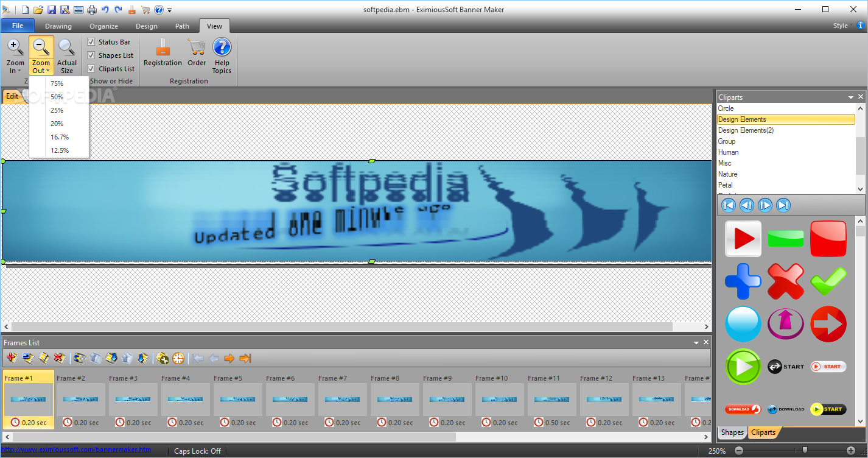The height and width of the screenshot is (458, 868).
Task: Switch to the Organize ribbon tab
Action: click(103, 26)
